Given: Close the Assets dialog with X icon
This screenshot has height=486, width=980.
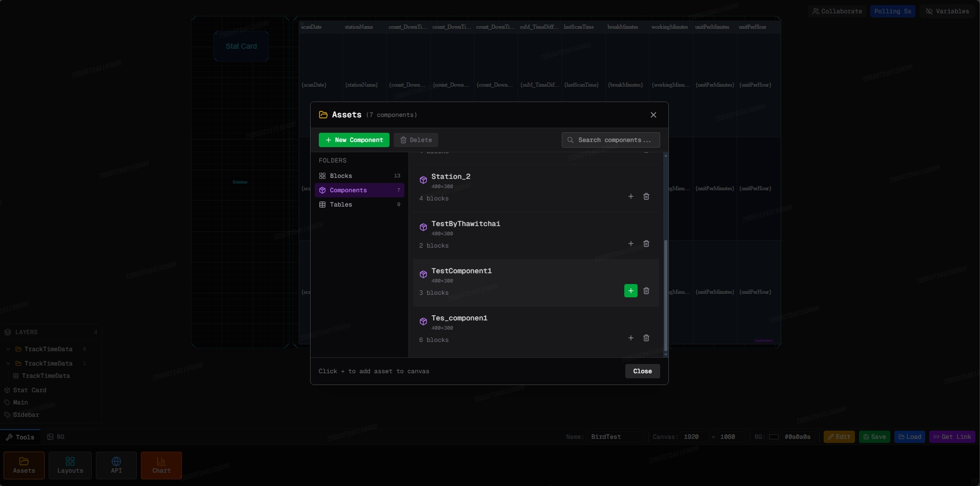Looking at the screenshot, I should coord(654,115).
